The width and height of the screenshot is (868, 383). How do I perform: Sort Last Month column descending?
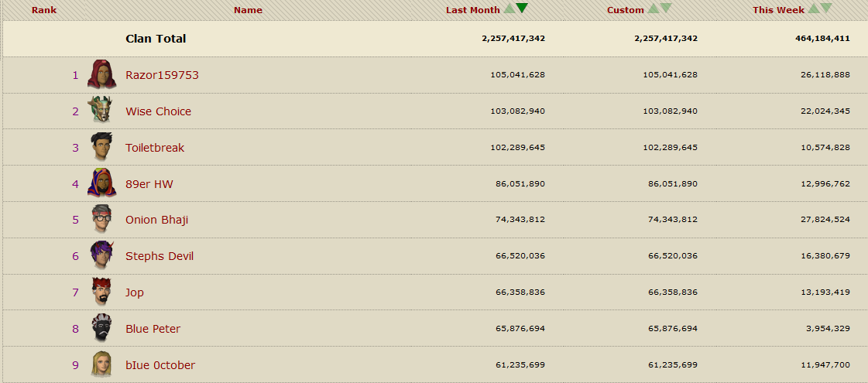(522, 9)
